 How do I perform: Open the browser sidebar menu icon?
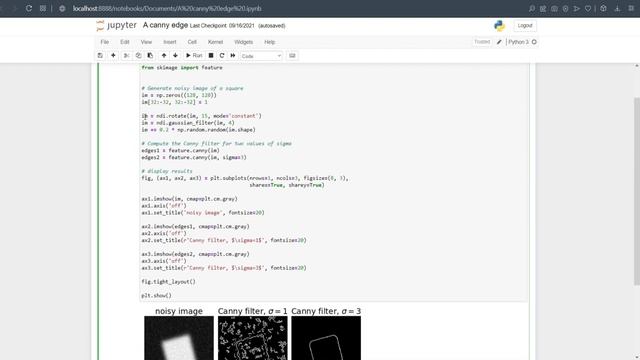tap(631, 8)
